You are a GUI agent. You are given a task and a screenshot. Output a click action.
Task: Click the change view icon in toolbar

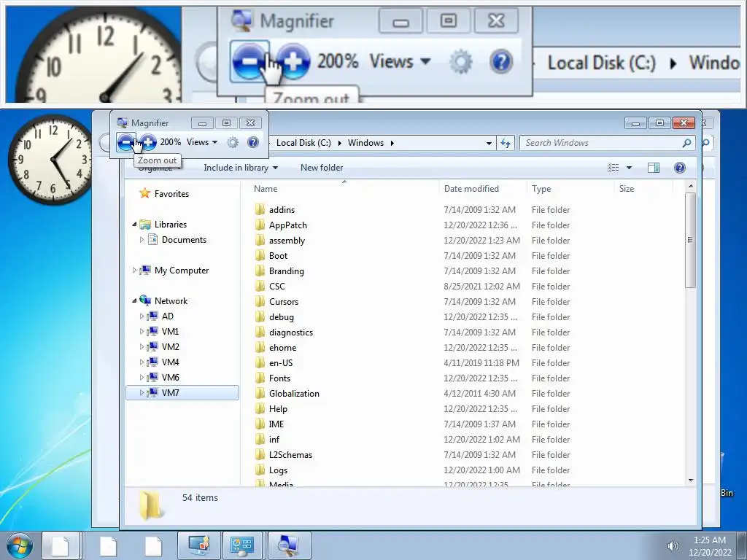click(x=613, y=168)
